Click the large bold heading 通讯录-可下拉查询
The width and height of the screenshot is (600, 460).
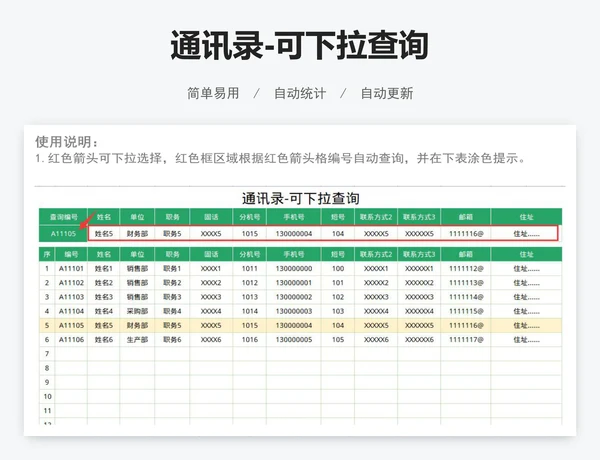click(300, 46)
